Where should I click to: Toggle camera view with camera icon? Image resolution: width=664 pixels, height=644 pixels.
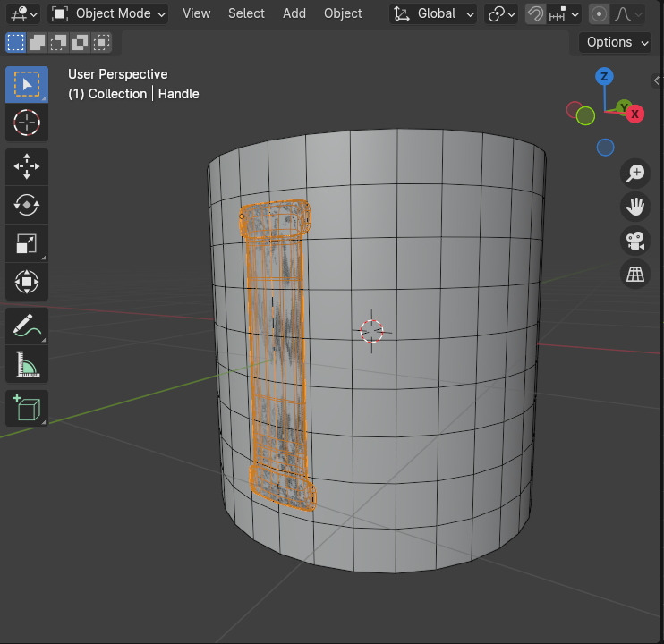pos(635,241)
